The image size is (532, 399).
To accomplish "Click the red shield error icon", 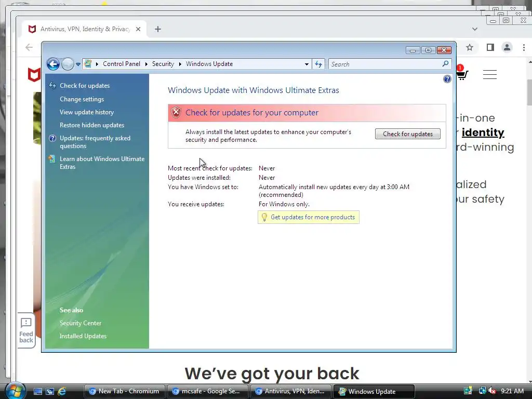I will pyautogui.click(x=176, y=112).
